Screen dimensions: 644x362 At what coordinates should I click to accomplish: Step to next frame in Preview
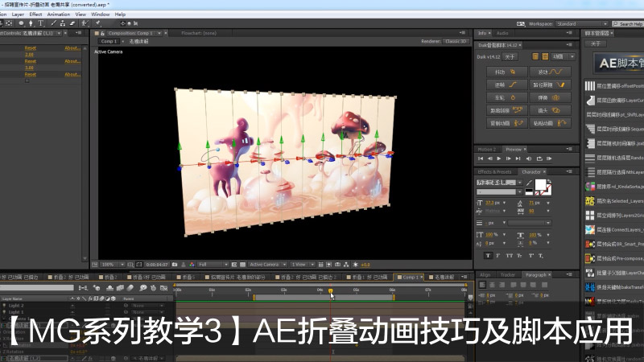pos(509,158)
